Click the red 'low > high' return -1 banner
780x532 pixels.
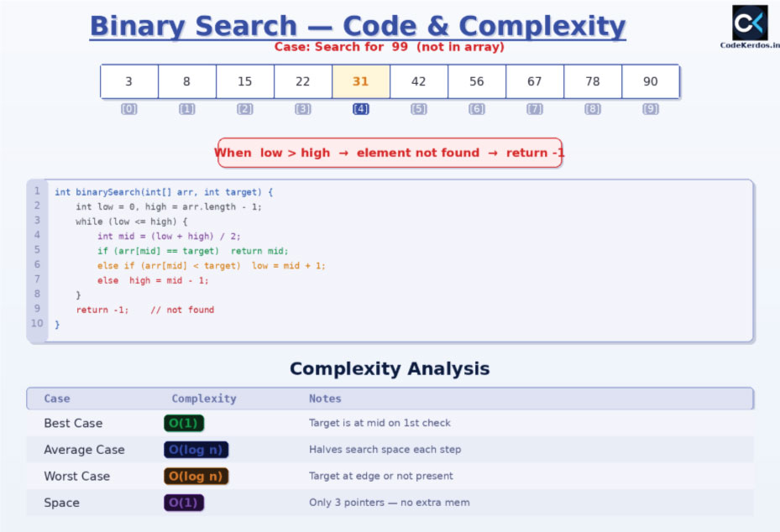click(x=390, y=153)
